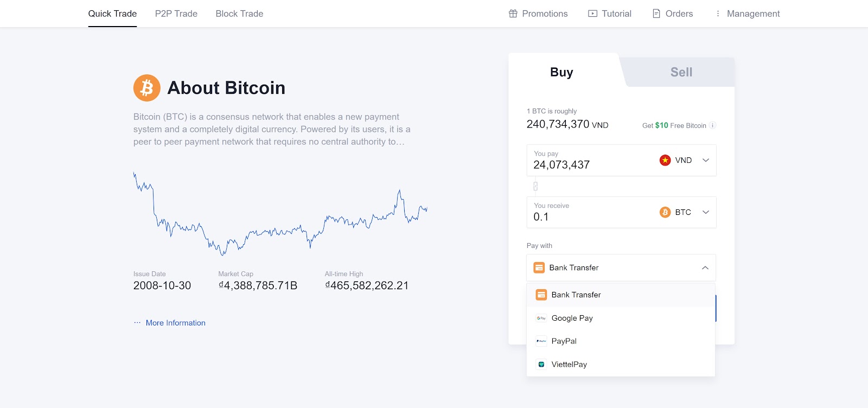The image size is (868, 408).
Task: Collapse the Pay with Bank Transfer dropdown
Action: (705, 267)
